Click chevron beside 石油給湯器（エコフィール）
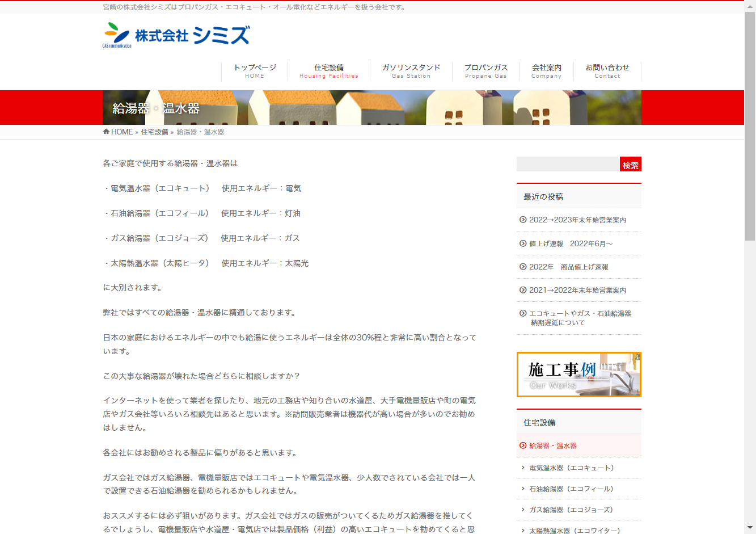756x534 pixels. pos(523,489)
